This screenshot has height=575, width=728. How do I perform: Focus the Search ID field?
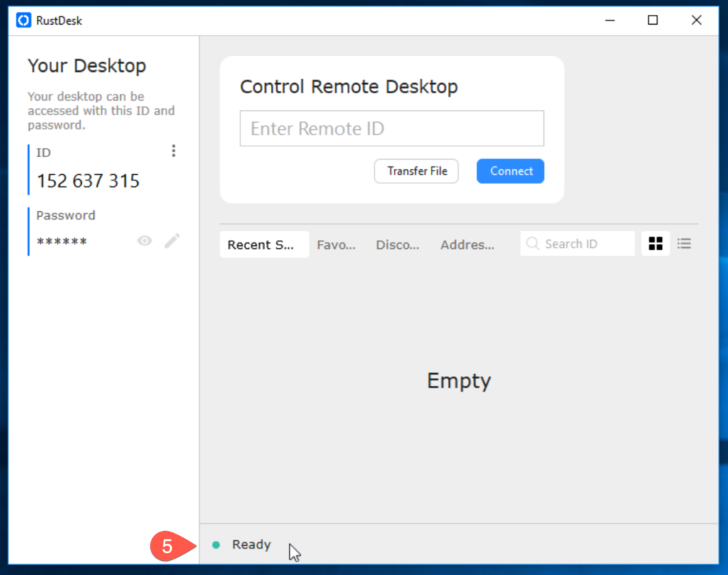577,244
